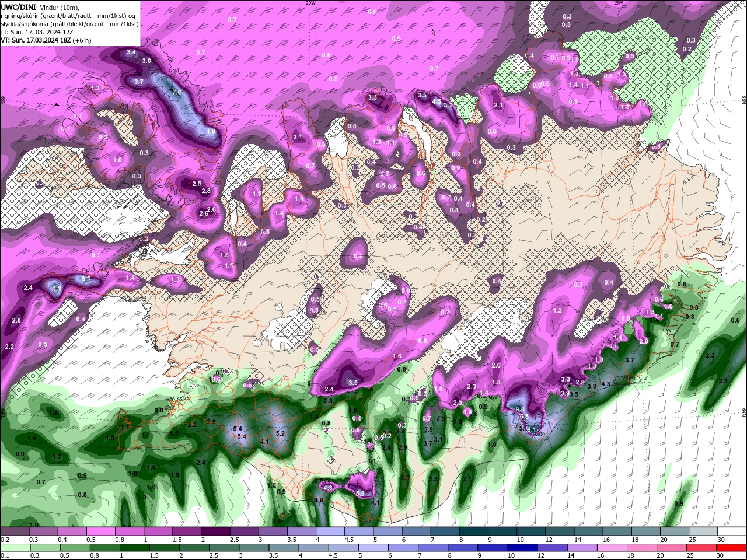
Task: Select the 3.0 value below the 3.4 value
Action: [146, 61]
